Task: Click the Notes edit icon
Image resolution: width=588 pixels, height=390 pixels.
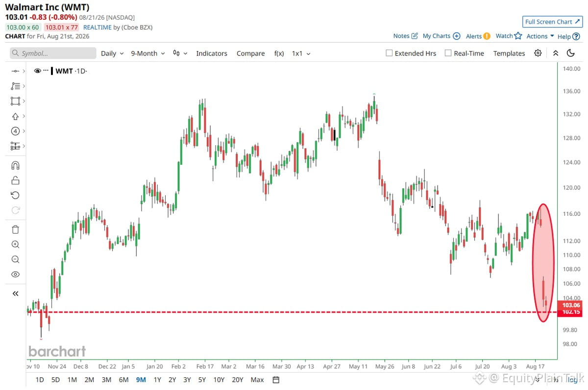Action: [415, 36]
